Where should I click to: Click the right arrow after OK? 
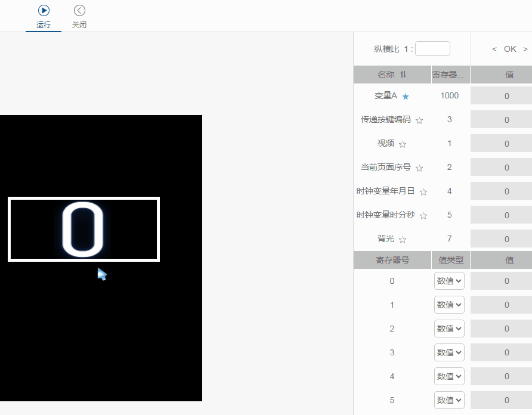tap(527, 49)
